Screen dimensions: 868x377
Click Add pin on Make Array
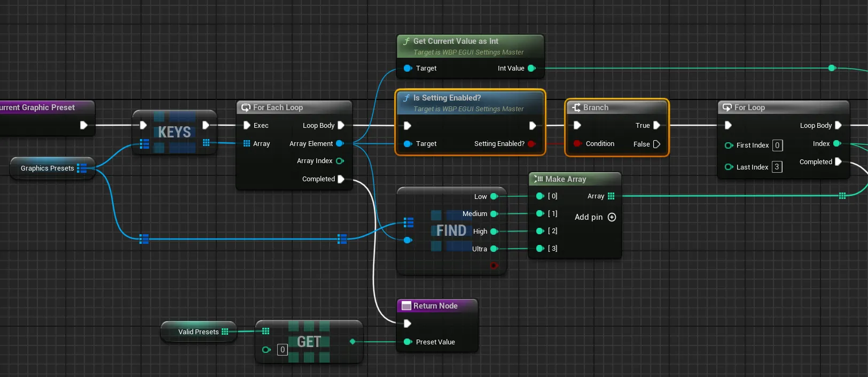(x=595, y=217)
